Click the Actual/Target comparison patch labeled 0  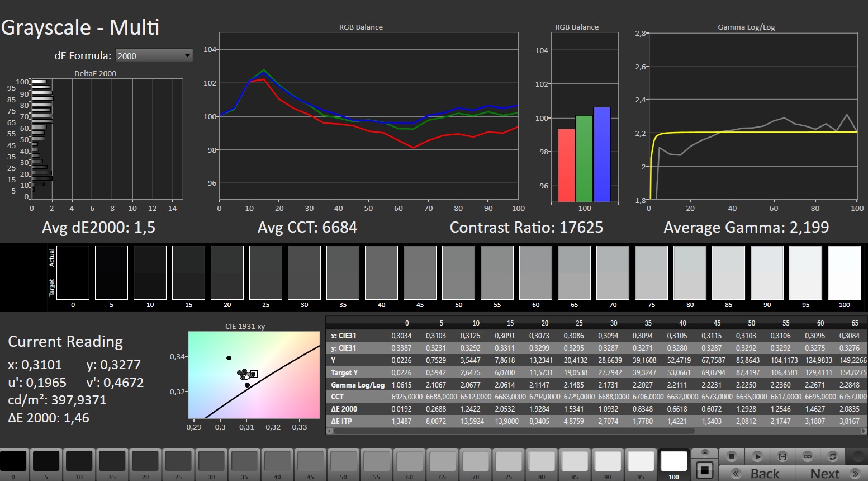[73, 272]
